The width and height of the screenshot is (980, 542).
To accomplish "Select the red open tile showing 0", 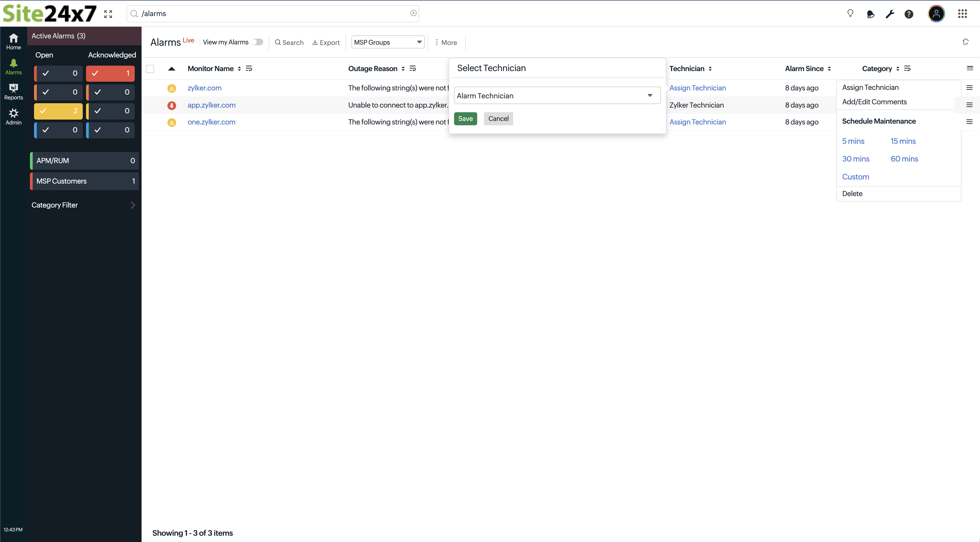I will (x=58, y=73).
